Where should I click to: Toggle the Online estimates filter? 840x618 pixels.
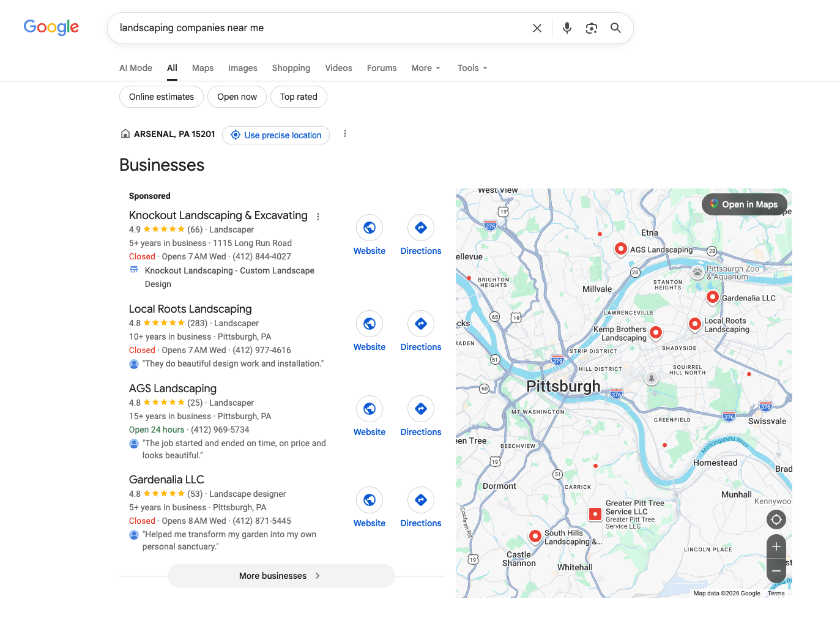[x=162, y=97]
